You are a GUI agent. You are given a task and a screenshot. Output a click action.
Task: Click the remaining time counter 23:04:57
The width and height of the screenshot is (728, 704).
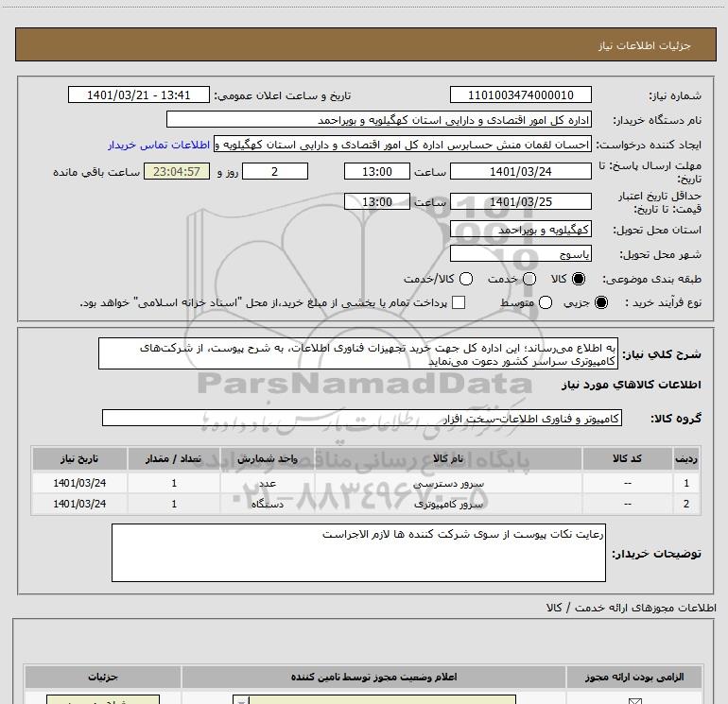click(177, 171)
